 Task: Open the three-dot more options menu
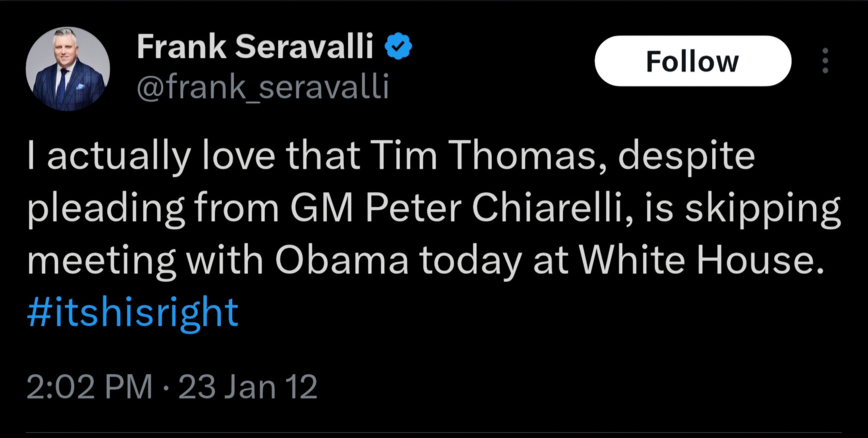pos(825,61)
